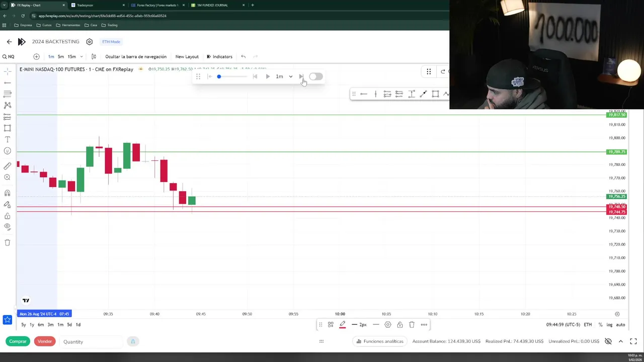This screenshot has width=644, height=362.
Task: Click Comprar button
Action: point(18,341)
